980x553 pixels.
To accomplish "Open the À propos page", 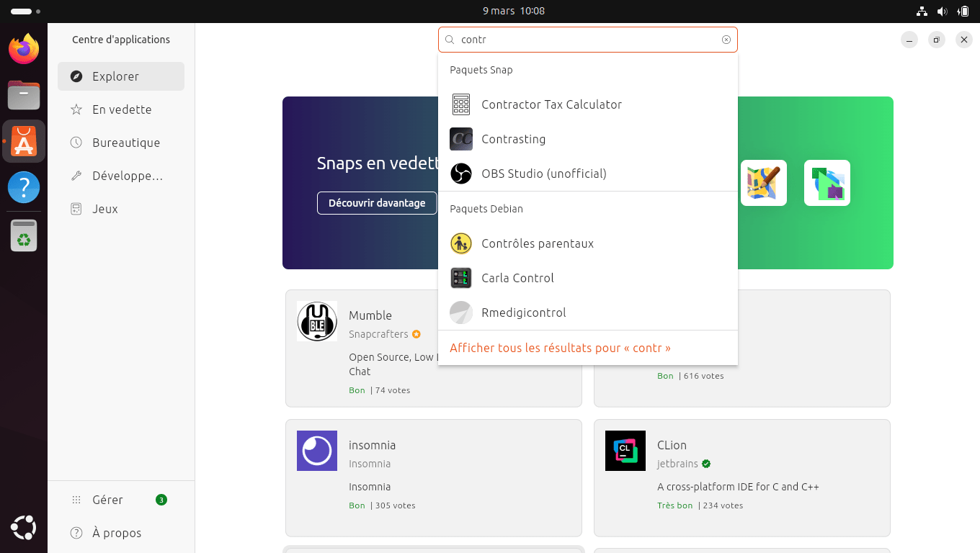I will [121, 533].
